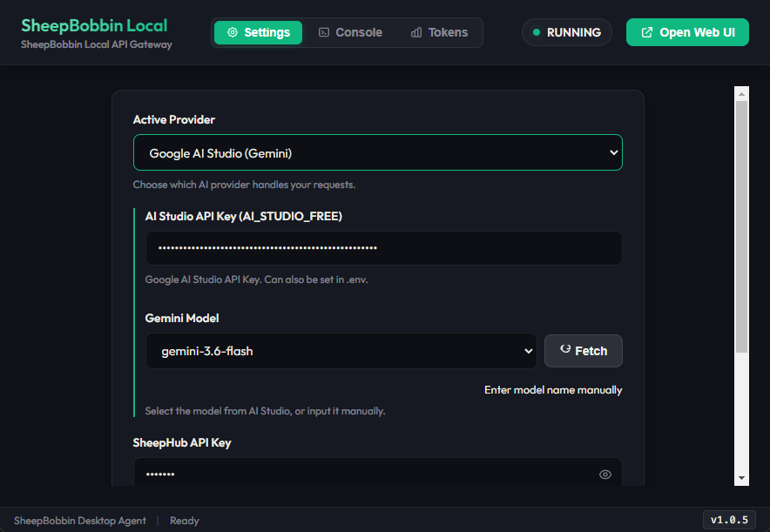Open the Tokens tab
This screenshot has width=770, height=532.
(x=439, y=32)
